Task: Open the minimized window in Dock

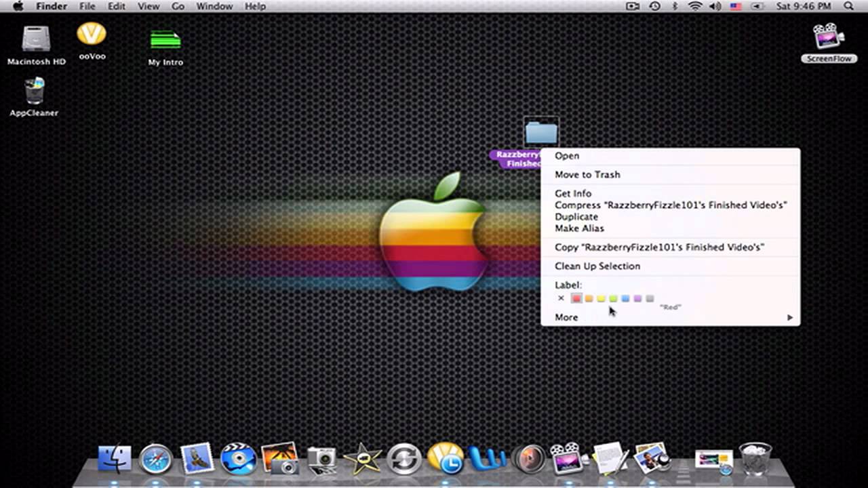Action: coord(714,462)
